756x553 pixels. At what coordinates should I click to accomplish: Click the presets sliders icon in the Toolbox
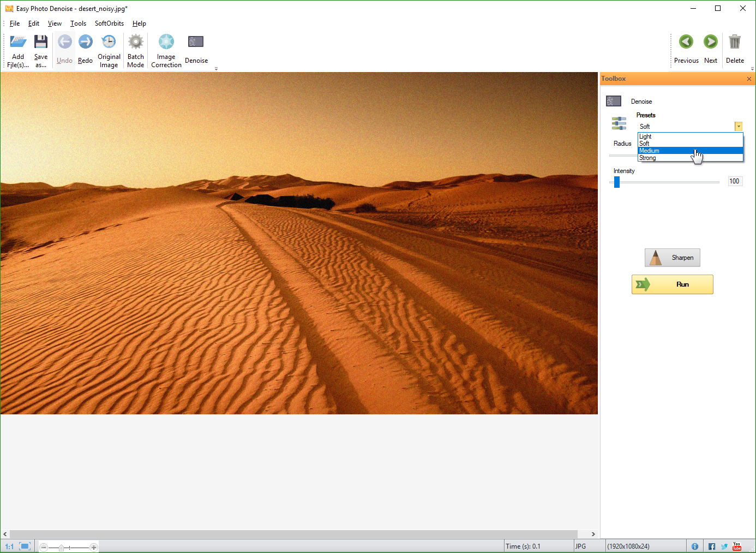tap(619, 123)
